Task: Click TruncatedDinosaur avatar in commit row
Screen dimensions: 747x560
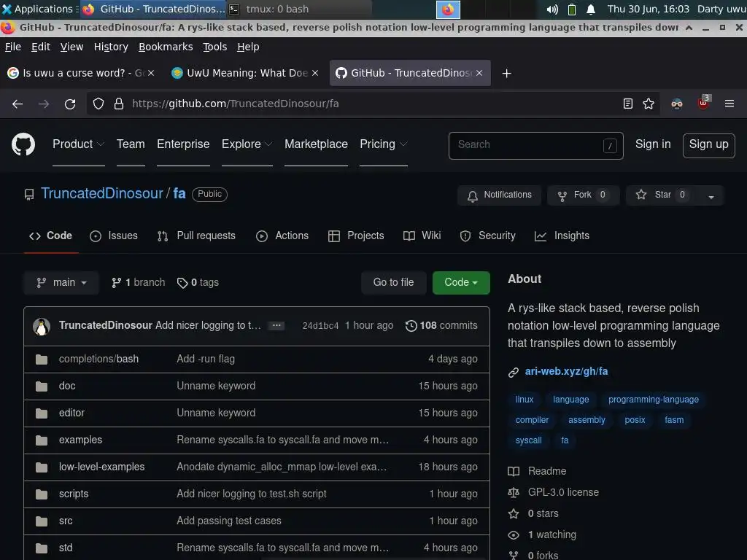Action: [42, 326]
